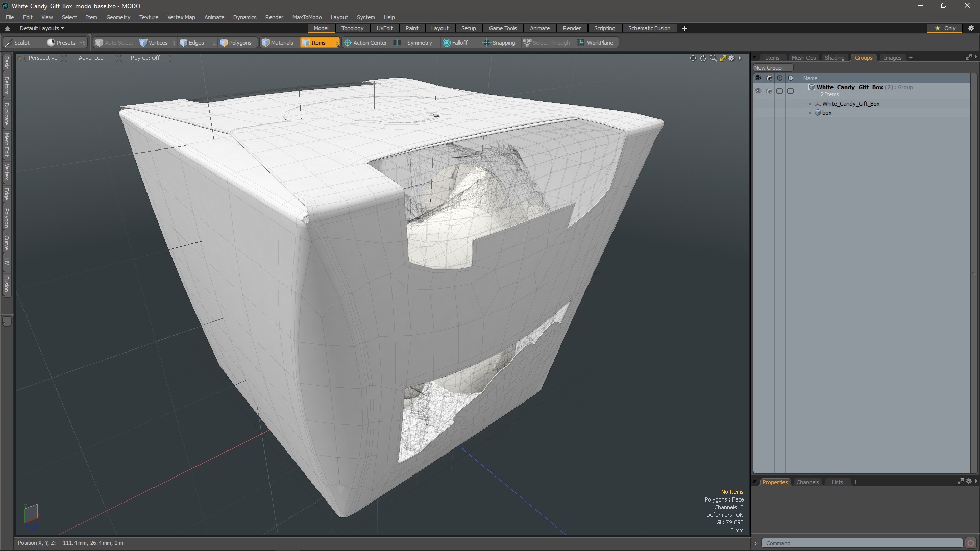The image size is (980, 551).
Task: Click the record button beside Command field
Action: (971, 543)
